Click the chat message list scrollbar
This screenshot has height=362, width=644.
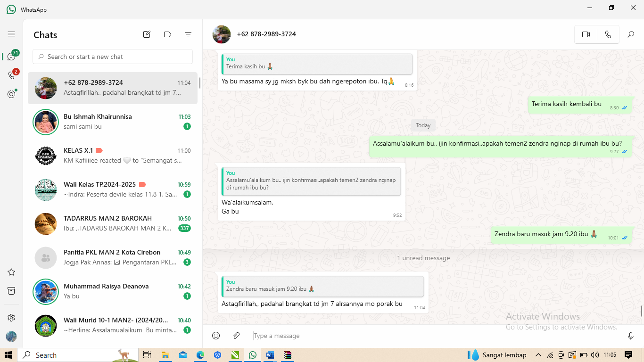pyautogui.click(x=641, y=311)
